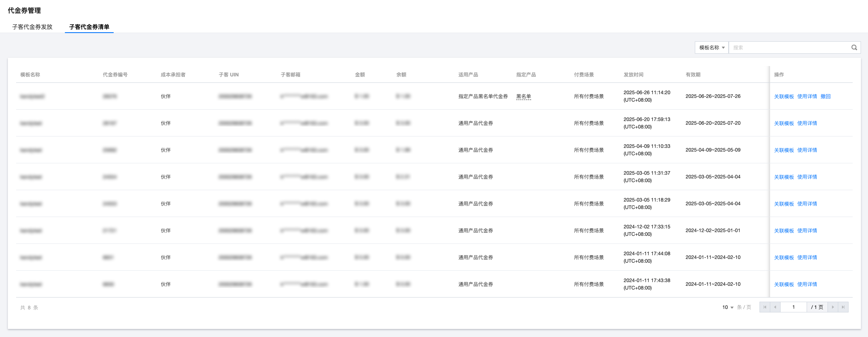Open the 模板名称 search filter dropdown
Image resolution: width=868 pixels, height=337 pixels.
pos(711,47)
